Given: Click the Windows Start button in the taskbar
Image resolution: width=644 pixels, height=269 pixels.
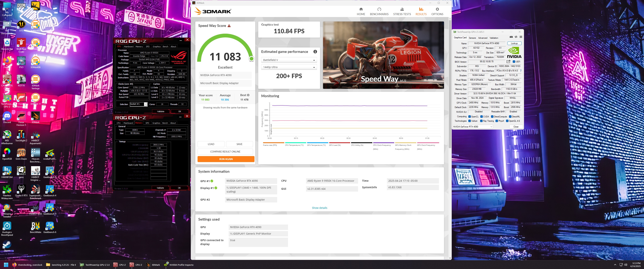Looking at the screenshot, I should tap(6, 265).
